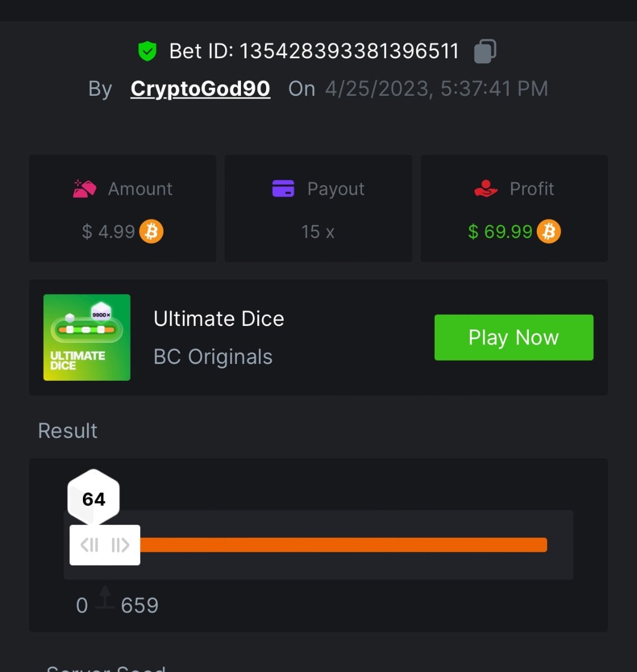637x672 pixels.
Task: Click the Bitcoin icon beside $ 4.99
Action: pos(151,231)
